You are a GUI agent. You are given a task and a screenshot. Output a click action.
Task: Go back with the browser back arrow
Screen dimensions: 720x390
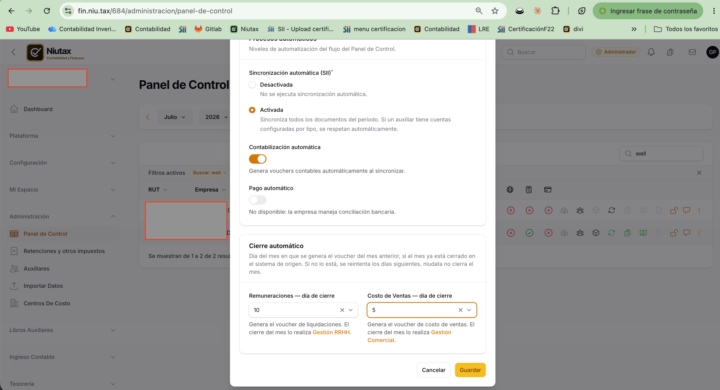click(x=11, y=11)
